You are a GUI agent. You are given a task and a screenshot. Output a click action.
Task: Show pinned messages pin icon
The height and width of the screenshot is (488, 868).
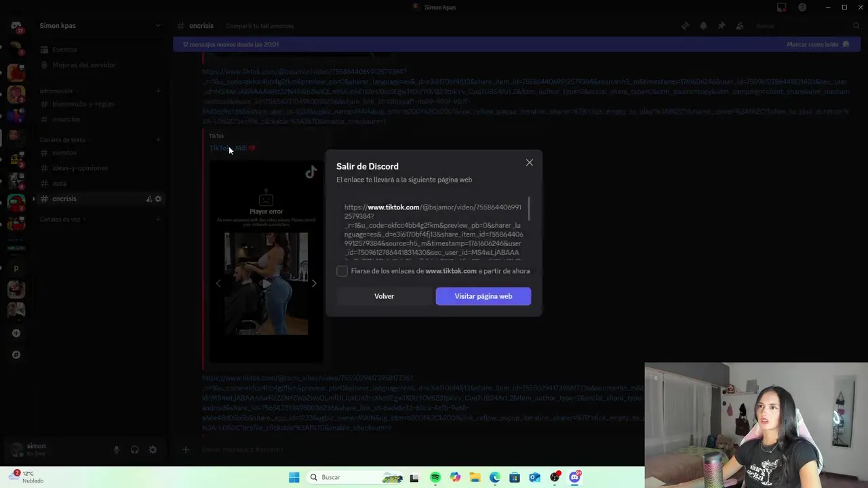(x=722, y=26)
